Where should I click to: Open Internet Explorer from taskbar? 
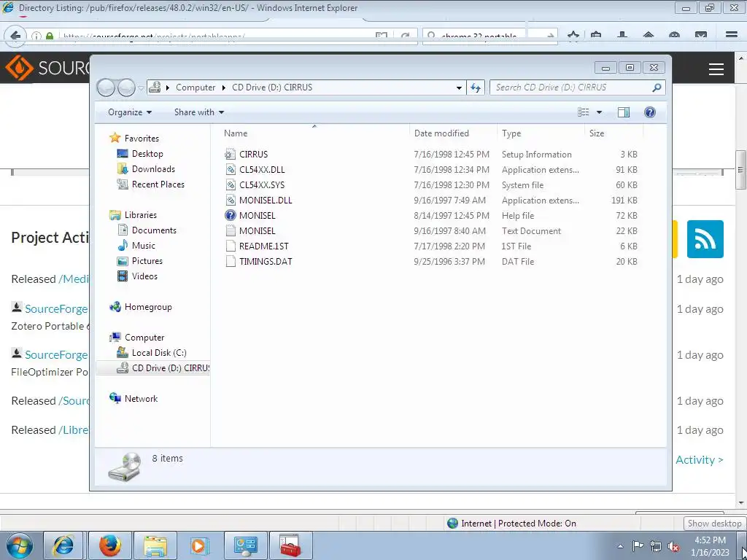(x=63, y=545)
